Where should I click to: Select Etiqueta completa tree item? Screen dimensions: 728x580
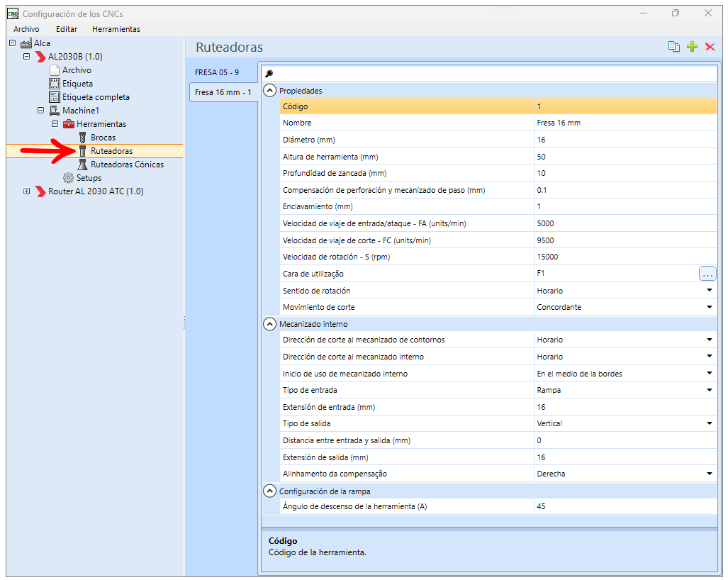pos(96,97)
